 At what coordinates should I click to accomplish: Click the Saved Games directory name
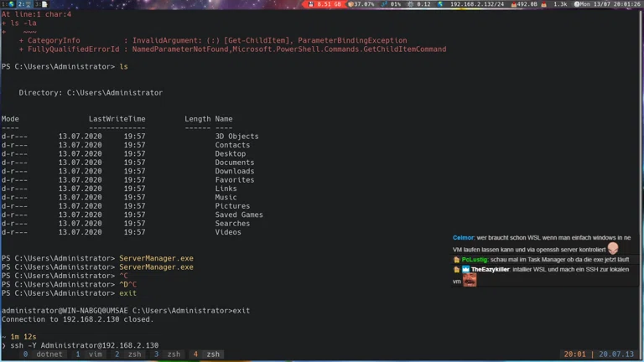point(239,215)
